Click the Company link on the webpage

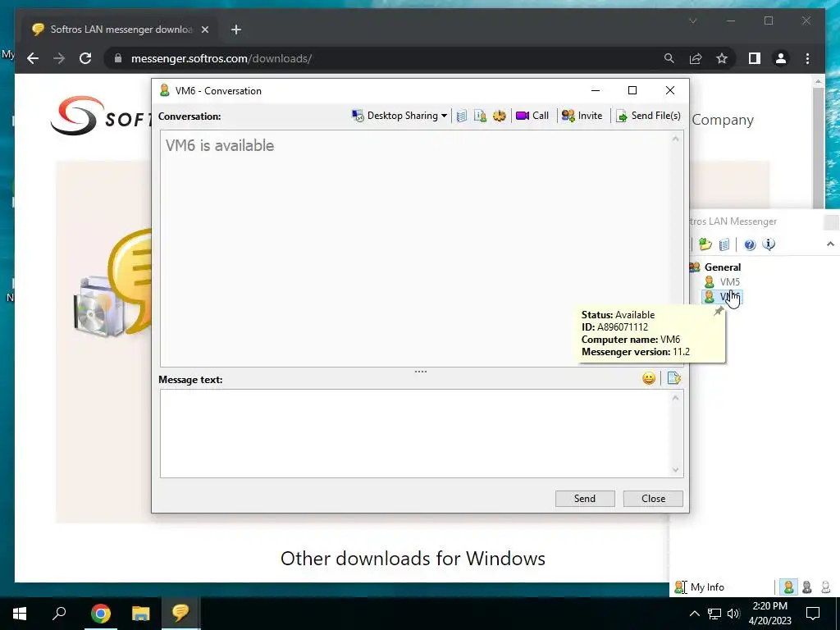[723, 120]
